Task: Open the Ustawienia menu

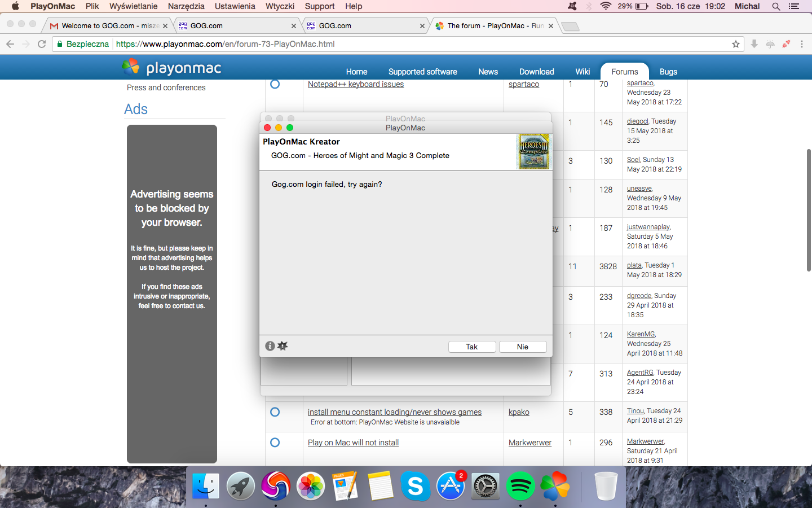Action: tap(235, 6)
